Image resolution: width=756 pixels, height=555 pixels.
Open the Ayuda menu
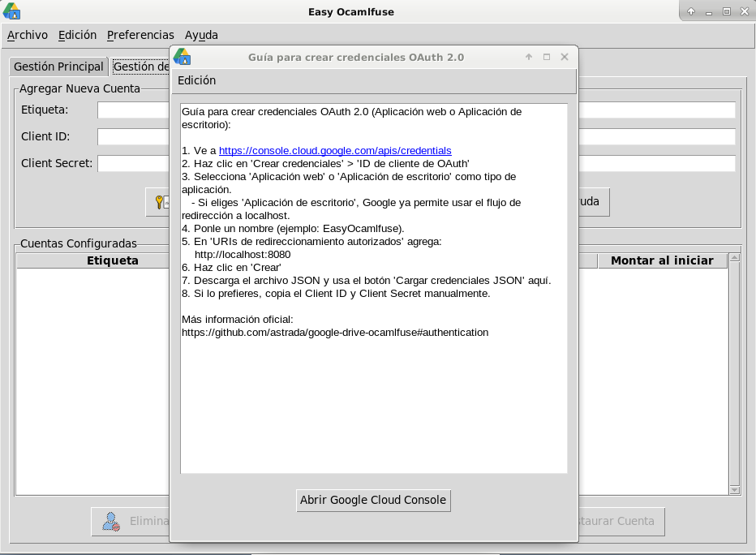(201, 35)
